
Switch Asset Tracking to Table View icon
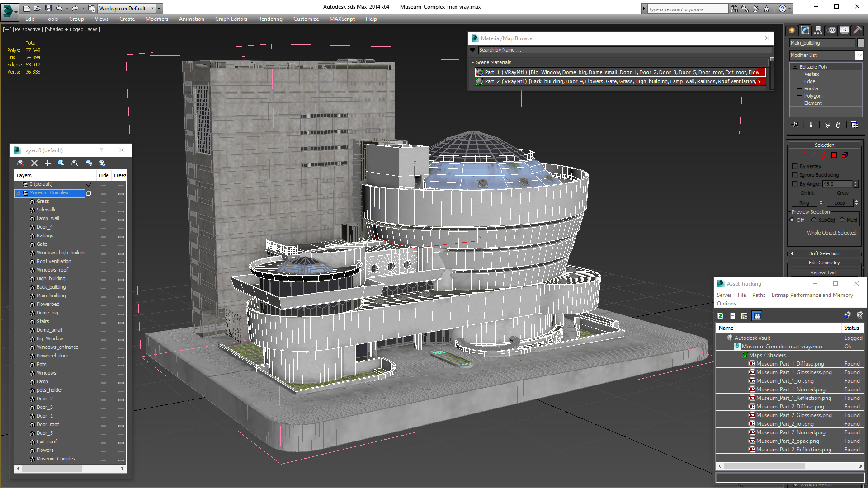[757, 316]
